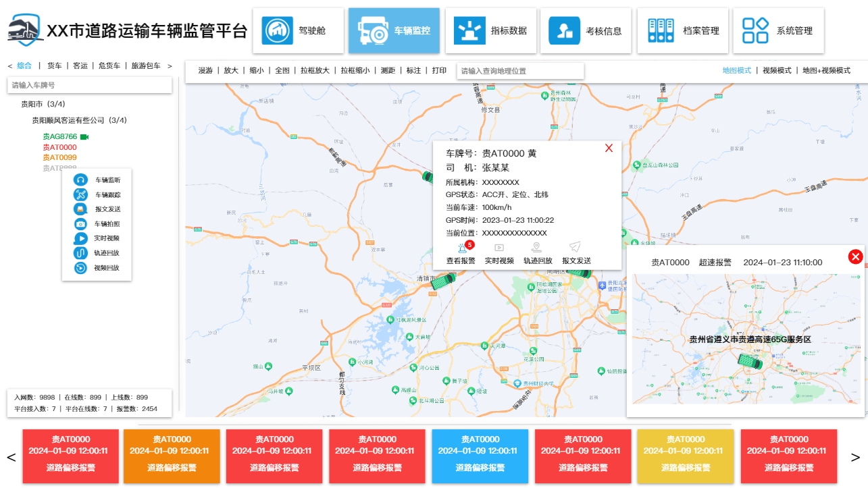Click the 报警数: 2454 statistic
The image size is (868, 488).
[x=137, y=408]
